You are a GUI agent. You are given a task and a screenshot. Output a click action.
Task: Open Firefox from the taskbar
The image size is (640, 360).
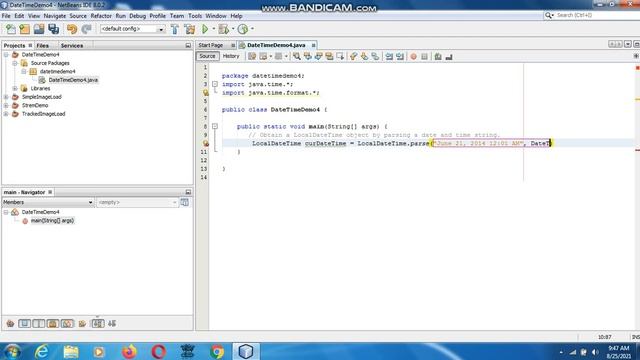(129, 351)
